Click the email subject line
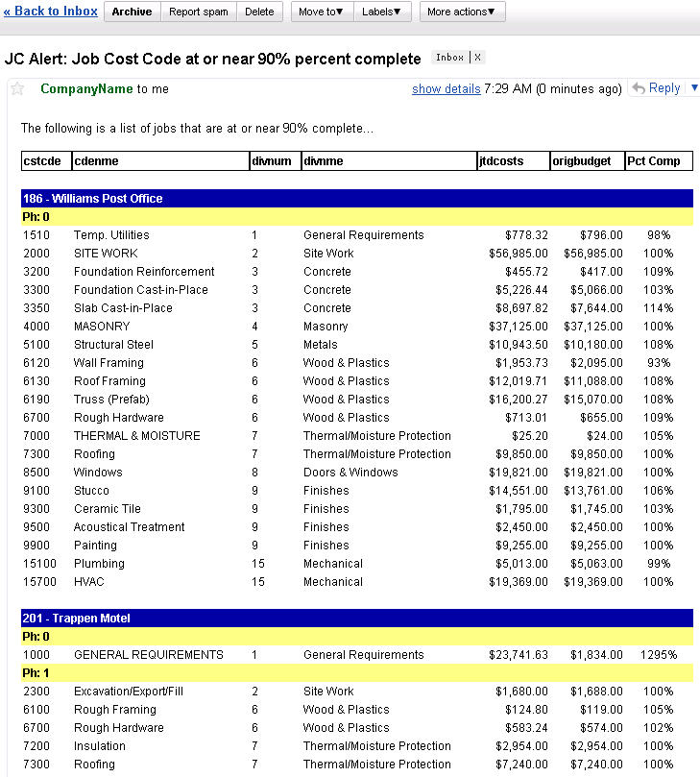This screenshot has width=700, height=777. point(212,59)
